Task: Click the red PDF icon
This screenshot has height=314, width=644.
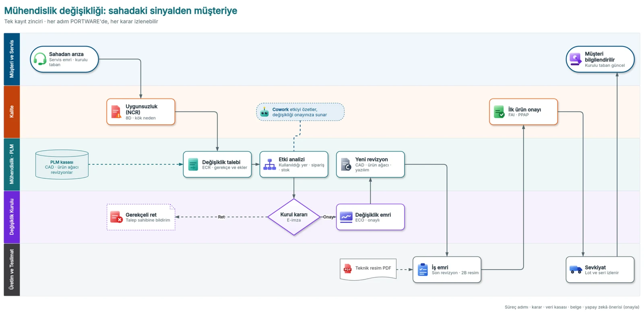Action: click(347, 269)
